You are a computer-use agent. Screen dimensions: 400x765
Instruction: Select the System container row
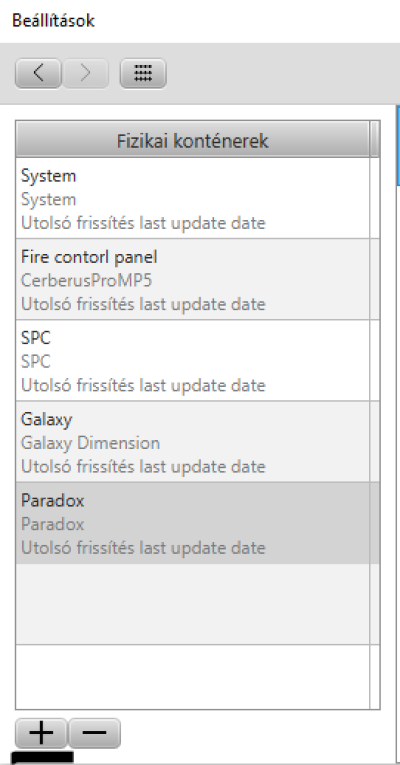pos(193,198)
